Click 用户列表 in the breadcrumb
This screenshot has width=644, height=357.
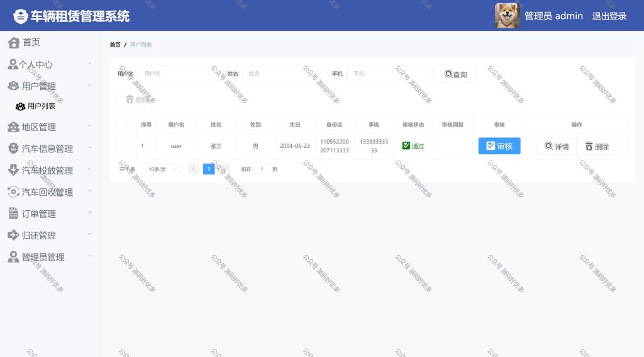141,45
